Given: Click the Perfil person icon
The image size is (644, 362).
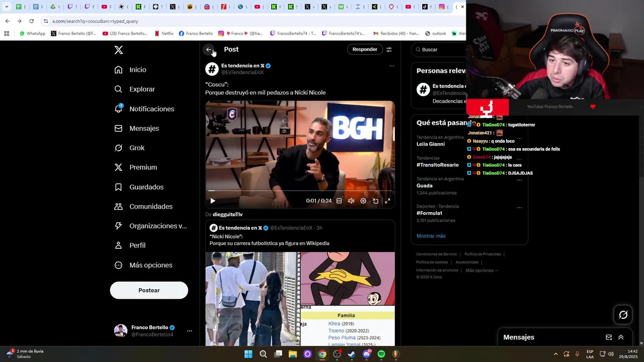Looking at the screenshot, I should [x=118, y=245].
